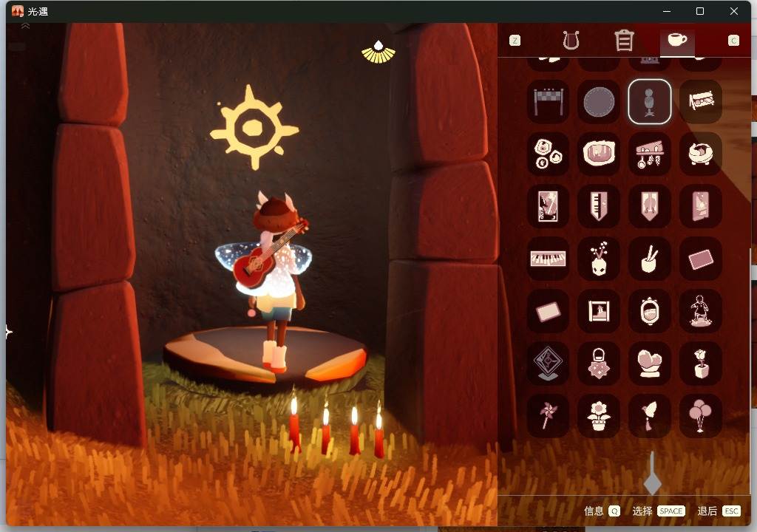The width and height of the screenshot is (757, 532).
Task: Select the bunch of balloons prop
Action: tap(701, 416)
